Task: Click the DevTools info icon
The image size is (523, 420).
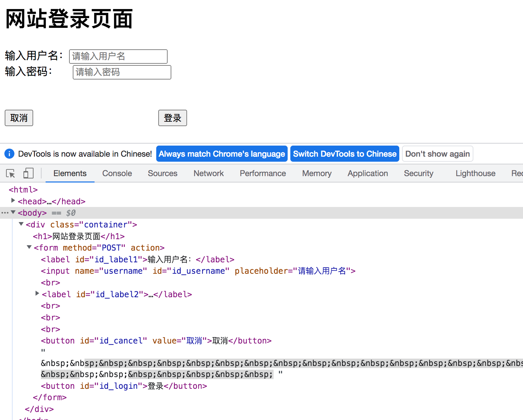Action: (9, 154)
